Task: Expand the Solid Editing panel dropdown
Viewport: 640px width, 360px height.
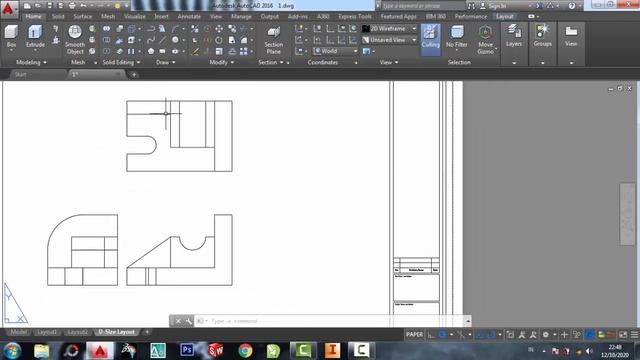Action: tap(121, 62)
